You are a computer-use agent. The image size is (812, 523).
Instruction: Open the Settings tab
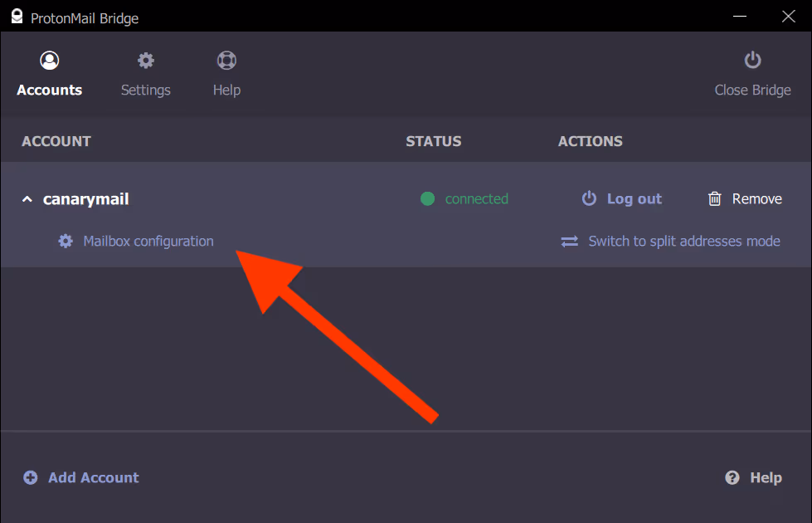click(x=145, y=74)
